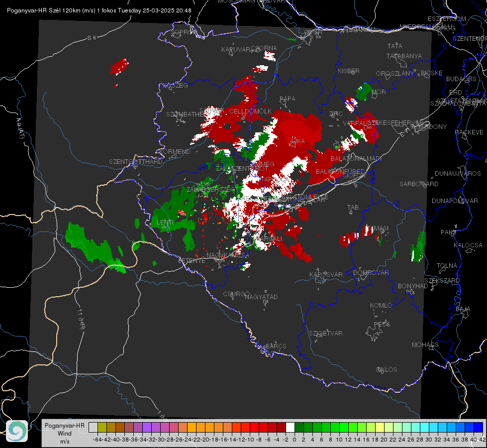Click the CELLDÖMÖLK label
Viewport: 487px width, 448px height.
(250, 112)
